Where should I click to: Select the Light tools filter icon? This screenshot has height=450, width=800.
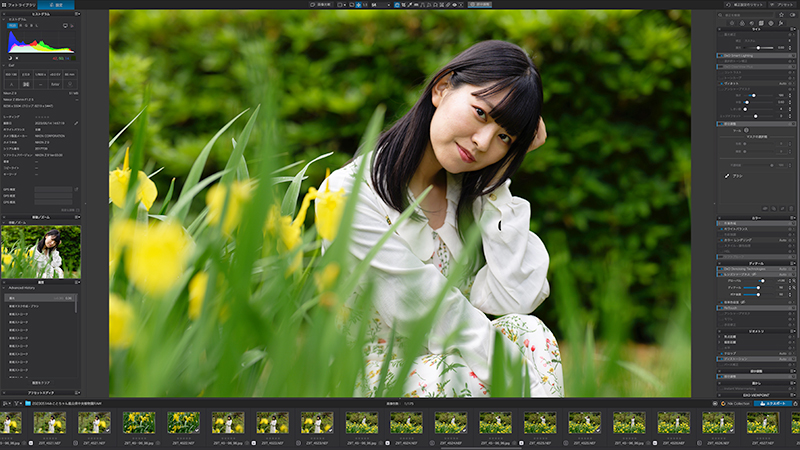732,23
